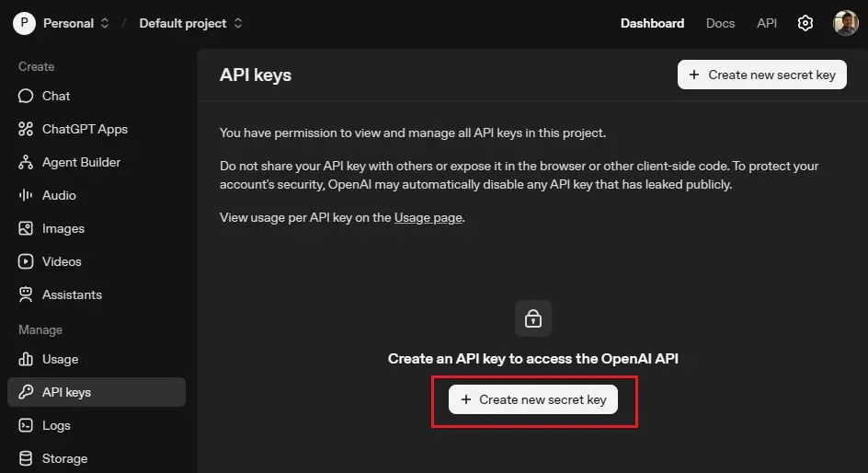Screen dimensions: 868x473
Task: Click top-right Create new secret key button
Action: (761, 75)
